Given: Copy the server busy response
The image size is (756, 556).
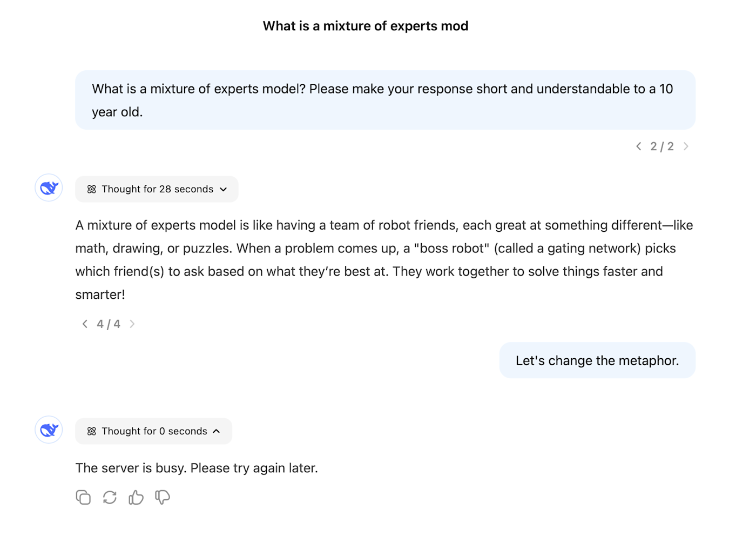Looking at the screenshot, I should click(x=83, y=497).
